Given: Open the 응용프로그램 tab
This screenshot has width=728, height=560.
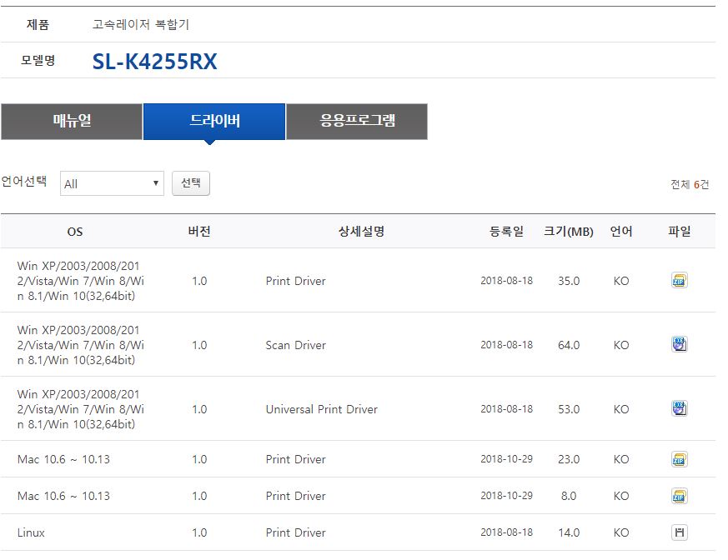Looking at the screenshot, I should 357,122.
